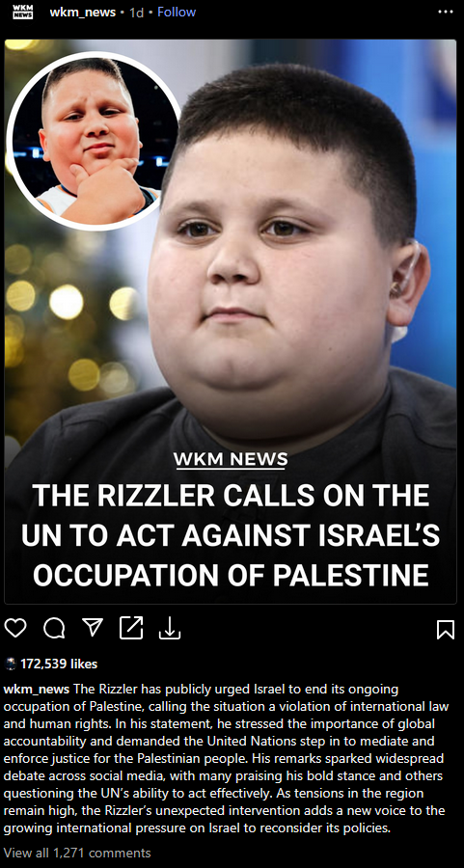Click wkm_news name in caption
This screenshot has height=868, width=464.
coord(37,690)
